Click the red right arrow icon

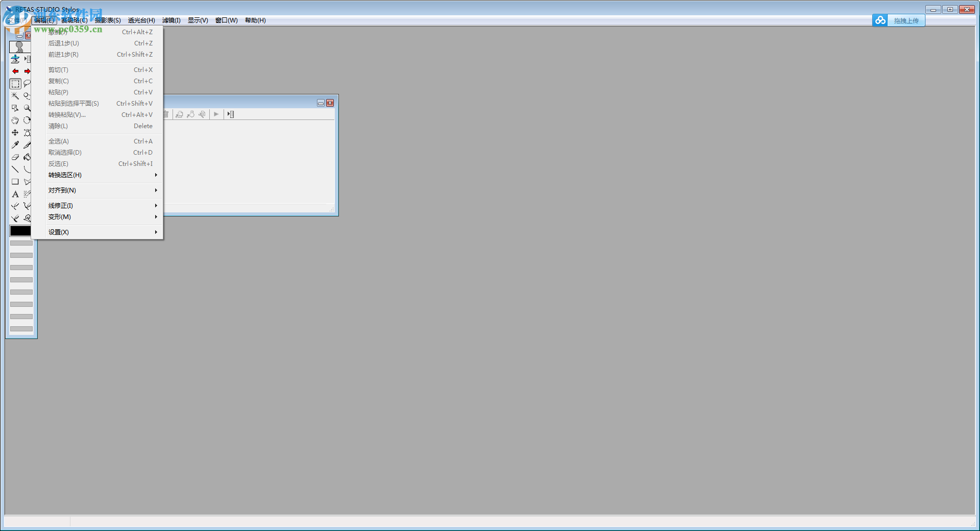(x=27, y=71)
